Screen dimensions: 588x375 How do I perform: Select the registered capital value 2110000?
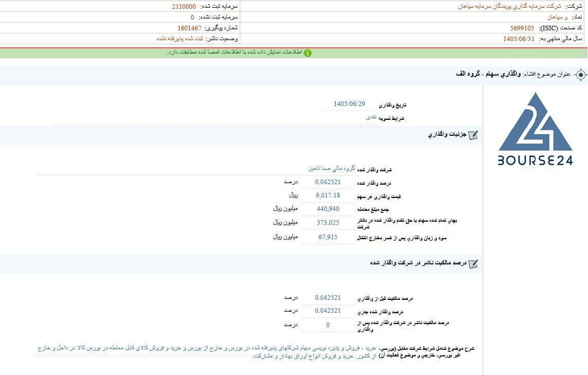pyautogui.click(x=184, y=6)
